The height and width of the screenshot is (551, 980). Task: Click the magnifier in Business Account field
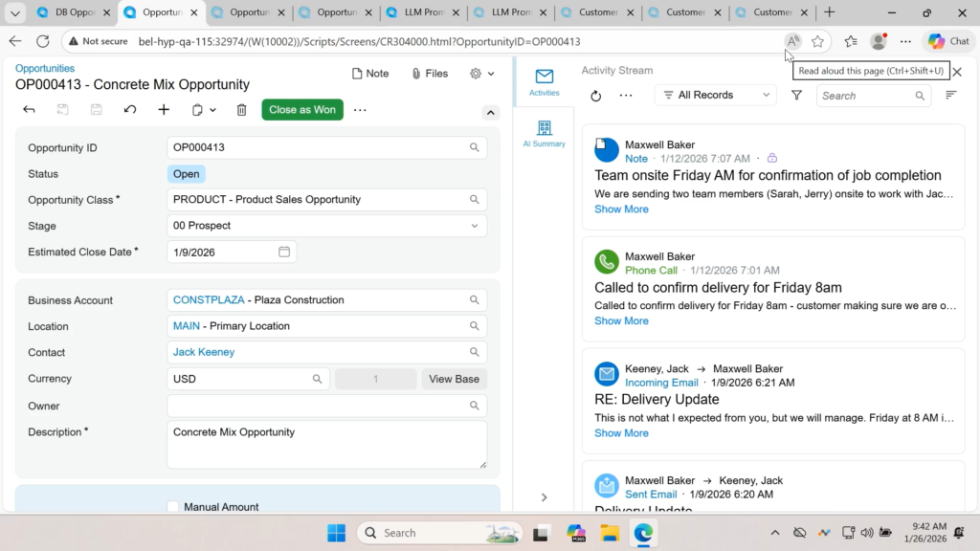click(x=474, y=300)
